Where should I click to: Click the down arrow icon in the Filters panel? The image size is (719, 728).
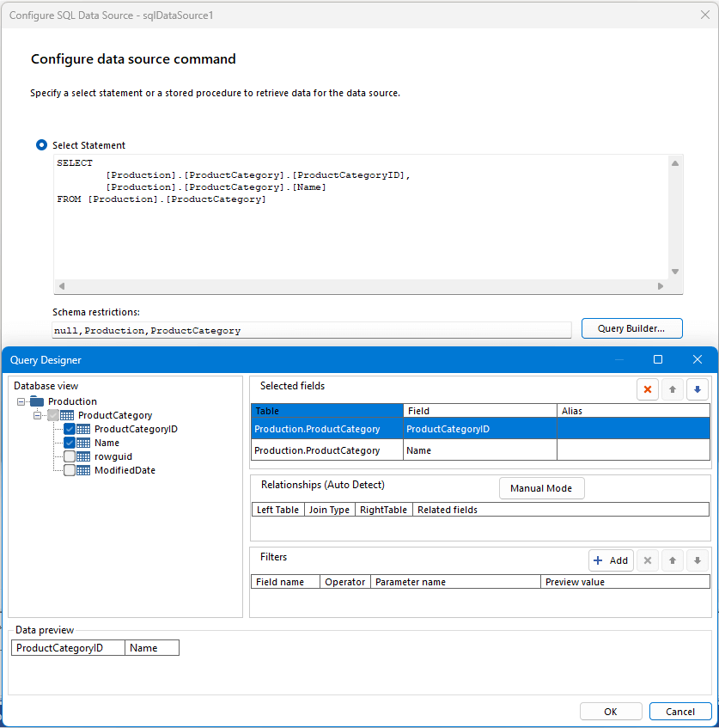coord(698,560)
